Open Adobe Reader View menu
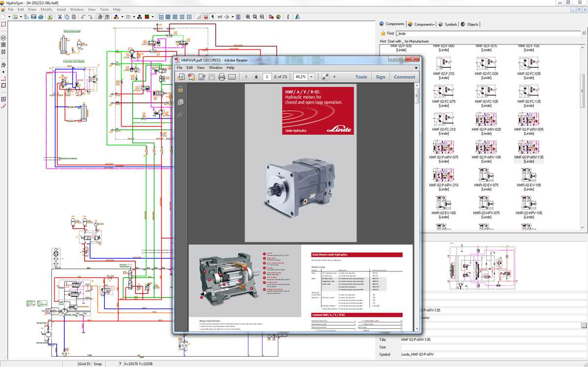This screenshot has width=588, height=367. [x=201, y=68]
